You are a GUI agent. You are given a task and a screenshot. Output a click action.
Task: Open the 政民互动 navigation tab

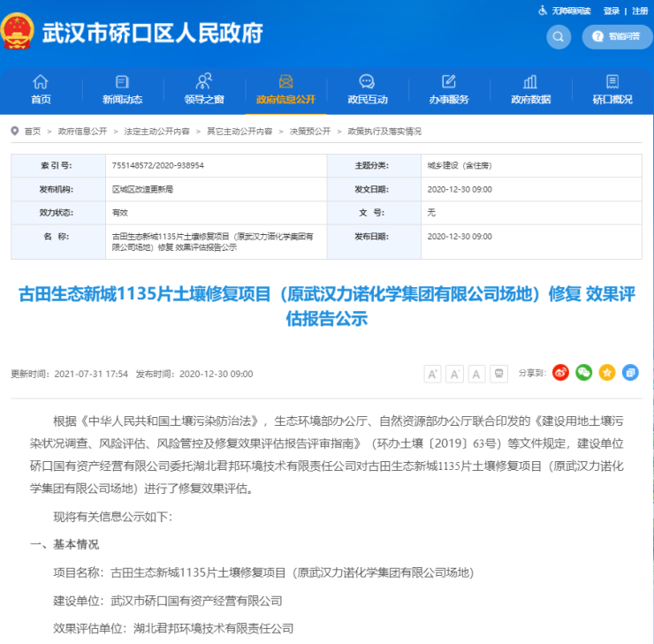point(368,89)
